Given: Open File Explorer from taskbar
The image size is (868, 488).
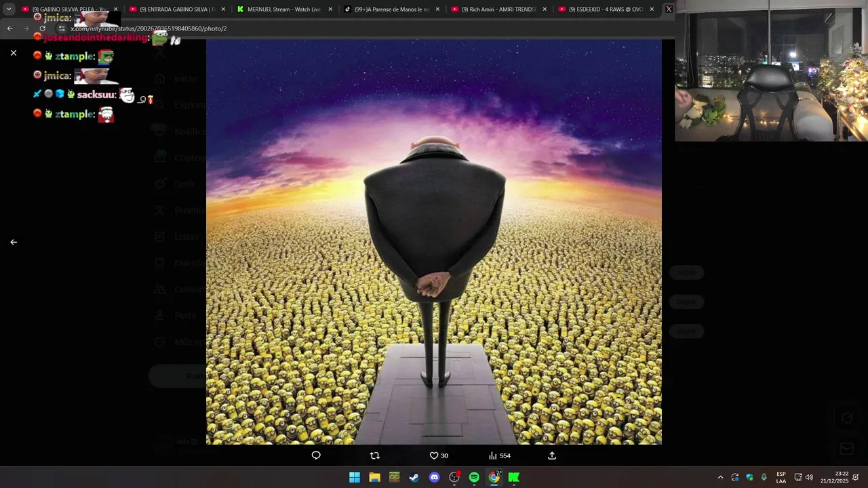Looking at the screenshot, I should (374, 477).
